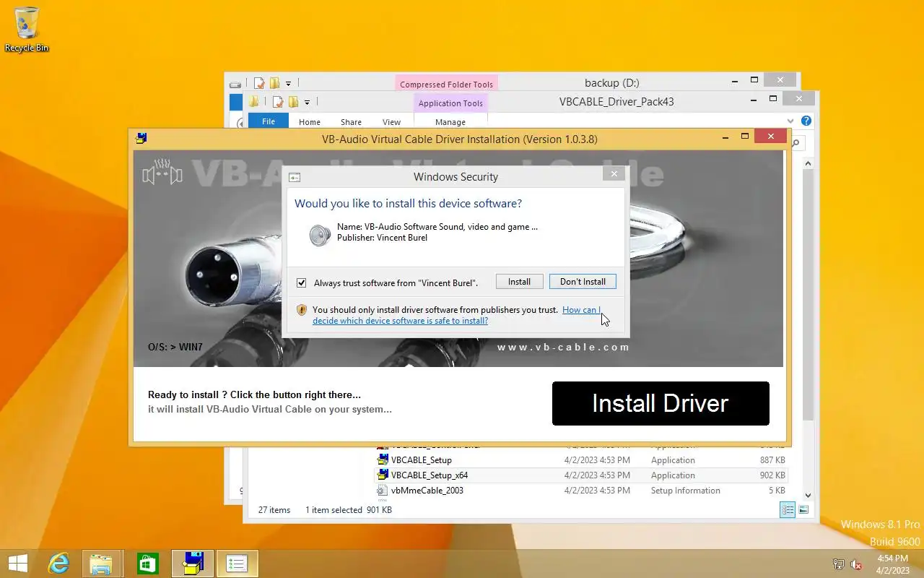Viewport: 924px width, 578px height.
Task: Open the Windows Start button
Action: tap(17, 564)
